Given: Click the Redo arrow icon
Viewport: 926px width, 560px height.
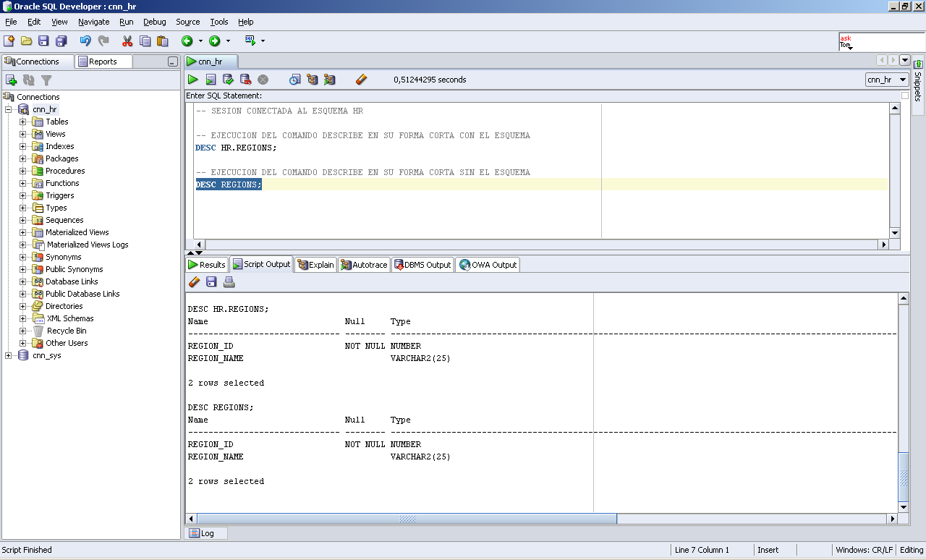Looking at the screenshot, I should [103, 41].
